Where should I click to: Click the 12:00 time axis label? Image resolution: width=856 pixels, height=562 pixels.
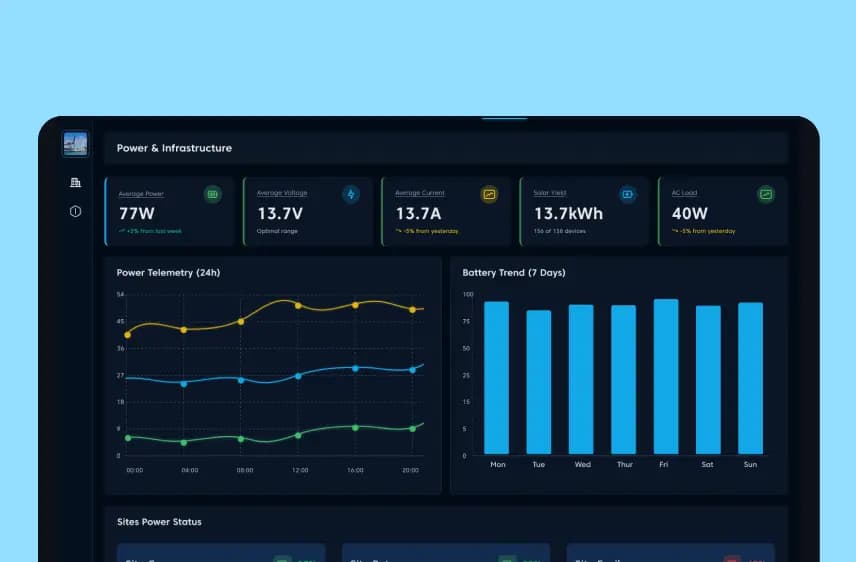pyautogui.click(x=300, y=470)
